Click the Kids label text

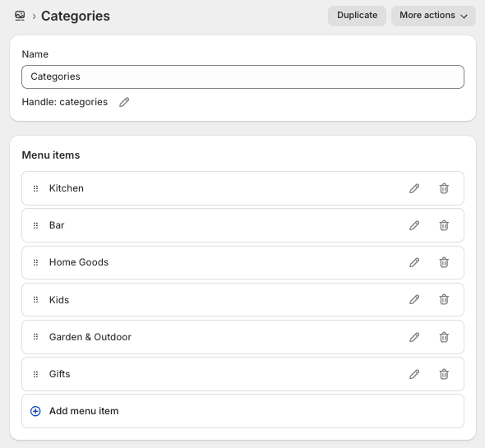[59, 300]
